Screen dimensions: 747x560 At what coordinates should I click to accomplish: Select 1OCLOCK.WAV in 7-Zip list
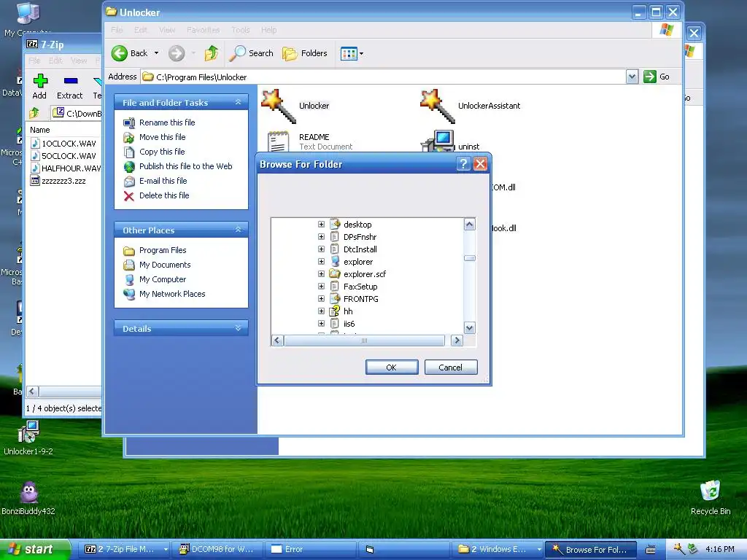pos(69,144)
